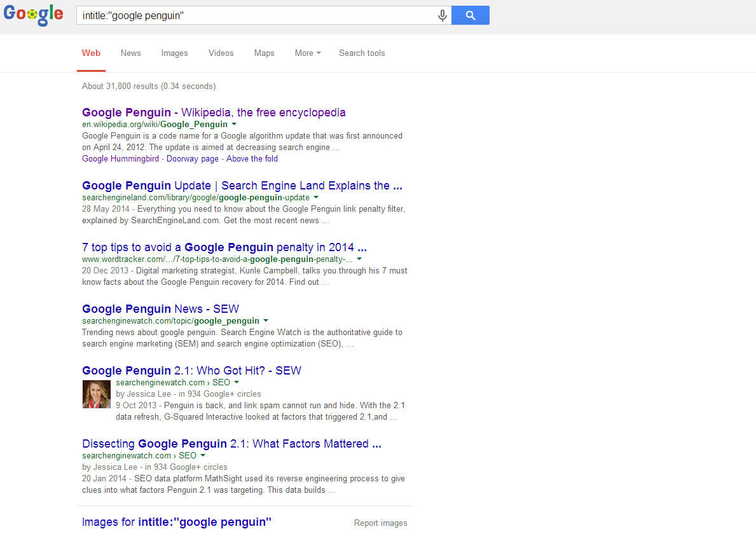Click the searchengineland.com/library URL text

click(x=195, y=198)
